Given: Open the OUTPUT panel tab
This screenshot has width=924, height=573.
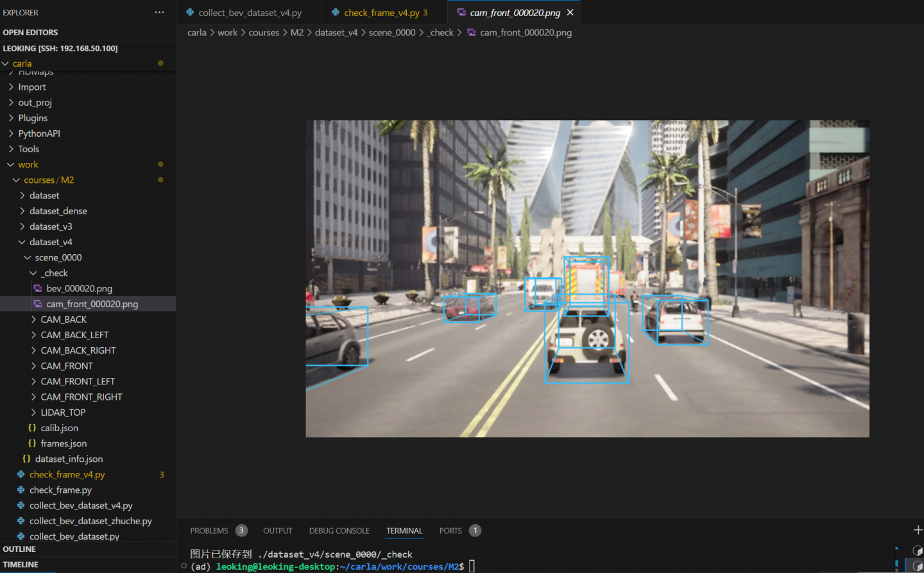Looking at the screenshot, I should pyautogui.click(x=277, y=531).
